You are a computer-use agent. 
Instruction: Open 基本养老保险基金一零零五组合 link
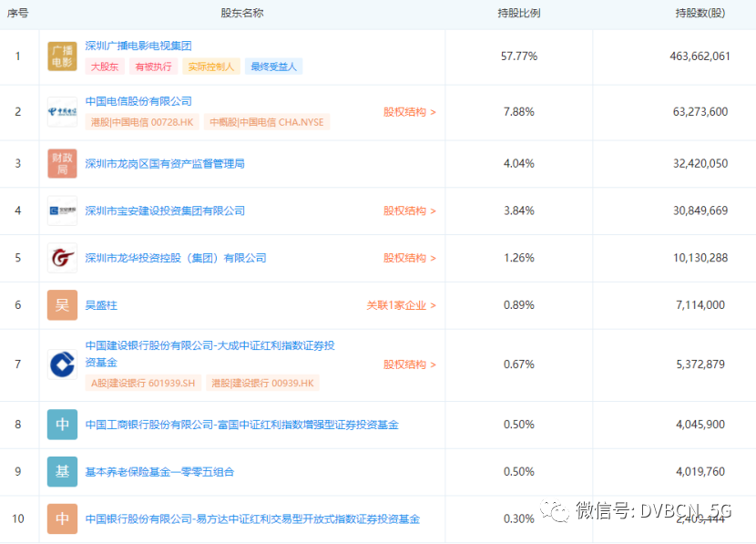[159, 472]
